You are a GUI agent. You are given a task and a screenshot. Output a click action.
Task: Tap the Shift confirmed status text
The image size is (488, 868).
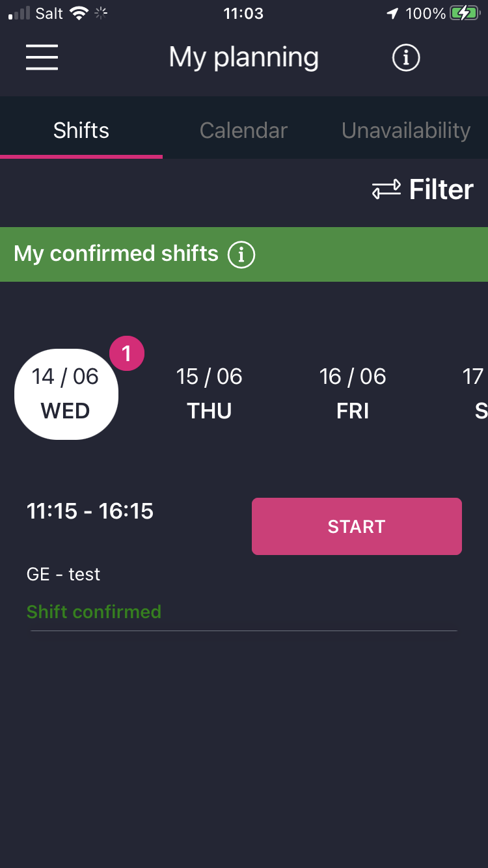click(94, 612)
